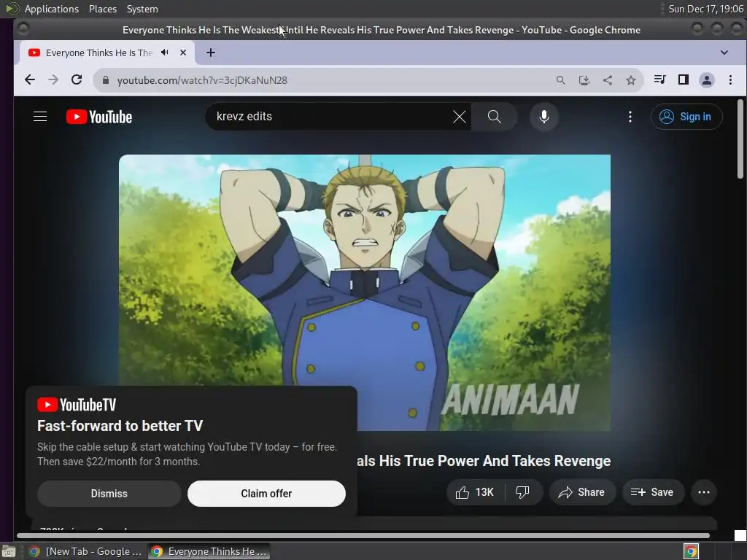Go back with the browser back arrow
The width and height of the screenshot is (747, 560).
pos(29,80)
